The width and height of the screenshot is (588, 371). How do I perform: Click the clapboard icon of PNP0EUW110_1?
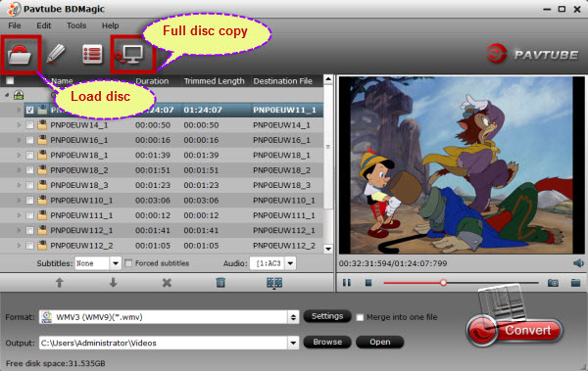point(42,200)
